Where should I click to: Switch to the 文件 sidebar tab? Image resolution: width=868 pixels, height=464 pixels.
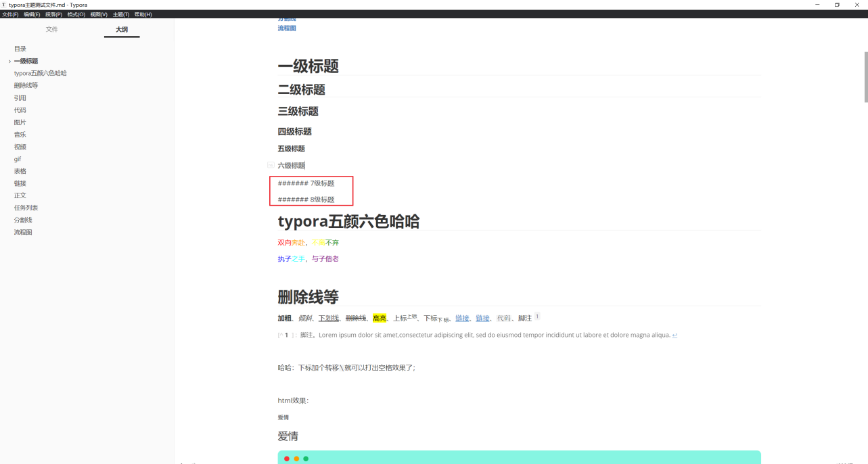tap(52, 29)
